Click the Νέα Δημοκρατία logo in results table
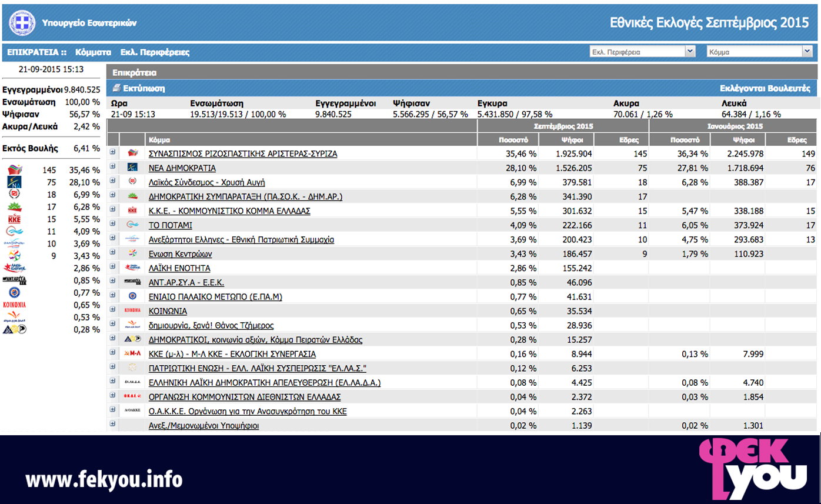Image resolution: width=821 pixels, height=504 pixels. coord(132,168)
